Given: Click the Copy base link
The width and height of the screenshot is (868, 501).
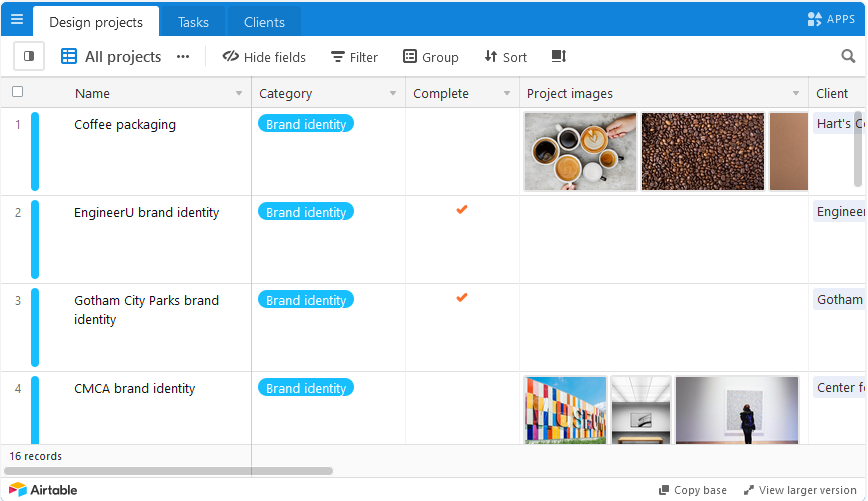Looking at the screenshot, I should click(x=692, y=490).
